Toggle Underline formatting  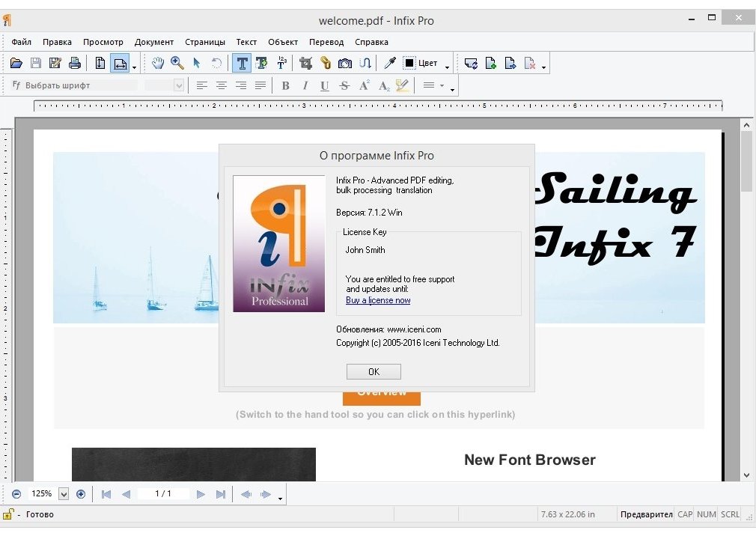point(325,86)
